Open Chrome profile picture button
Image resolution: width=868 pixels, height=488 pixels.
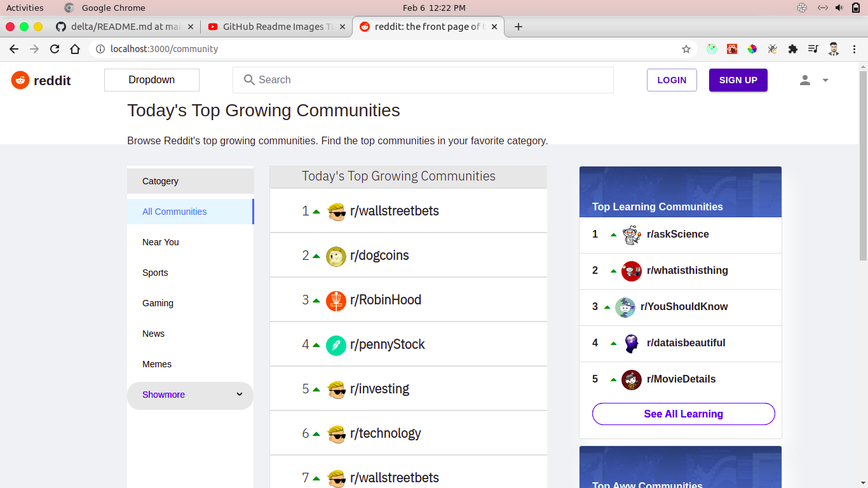(x=834, y=49)
